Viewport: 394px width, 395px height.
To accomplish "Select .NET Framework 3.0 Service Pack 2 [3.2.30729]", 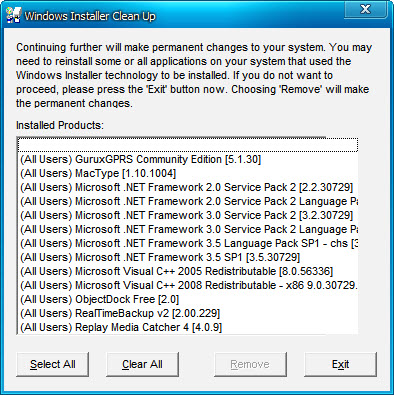I will pos(188,215).
